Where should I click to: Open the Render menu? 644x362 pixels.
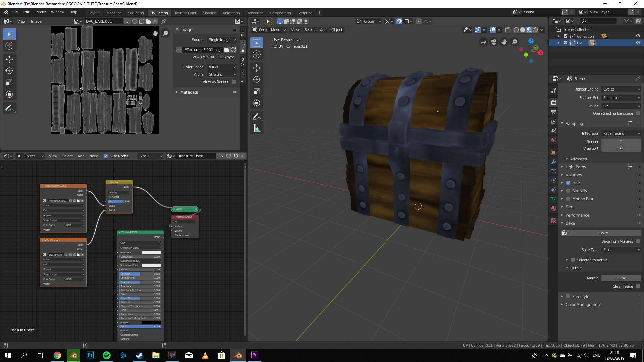point(40,12)
